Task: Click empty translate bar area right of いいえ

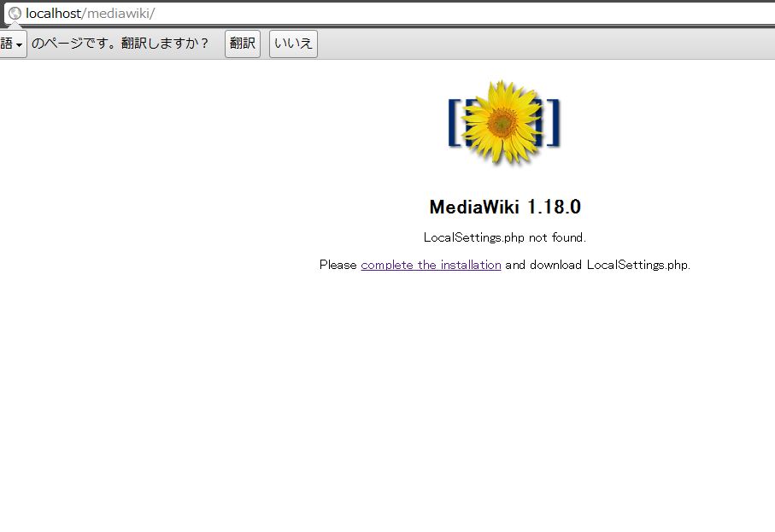Action: coord(543,44)
